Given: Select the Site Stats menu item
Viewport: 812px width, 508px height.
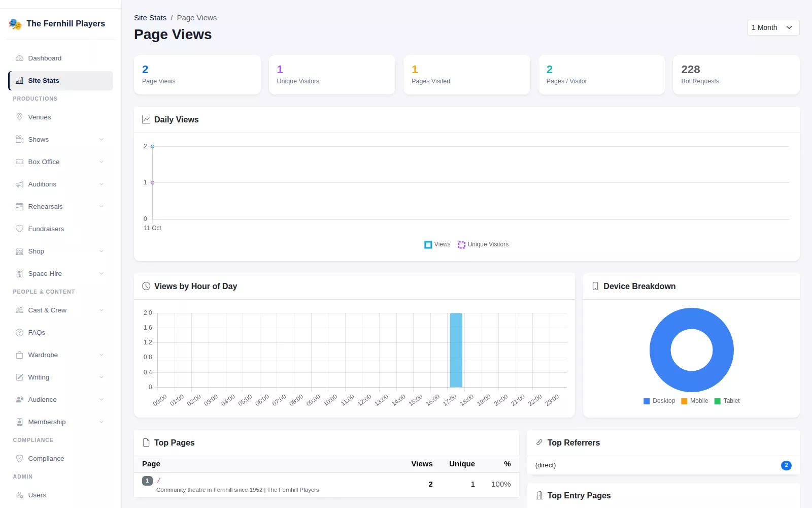Looking at the screenshot, I should pyautogui.click(x=61, y=81).
